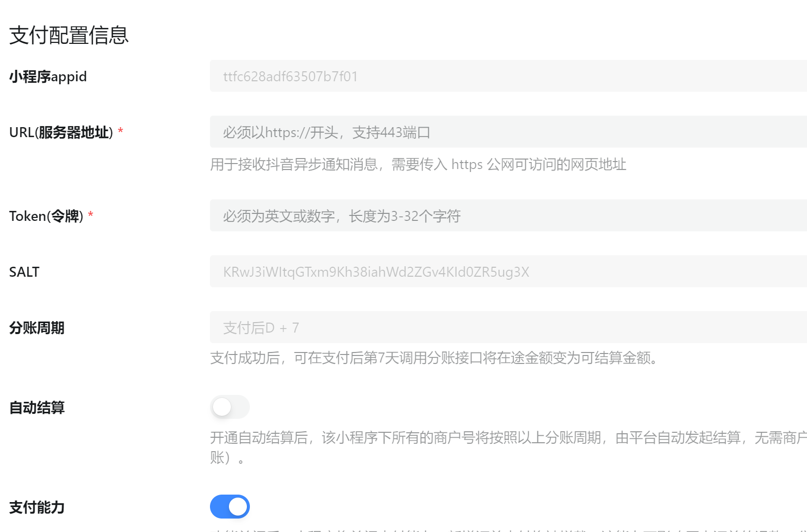Click the 支付成功后 settlement description text
The height and width of the screenshot is (532, 807).
pos(435,358)
